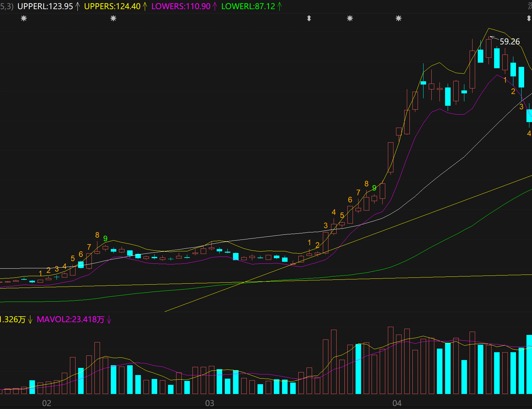Image resolution: width=532 pixels, height=409 pixels.
Task: Open the leftmost star-shaped info marker
Action: 24,18
